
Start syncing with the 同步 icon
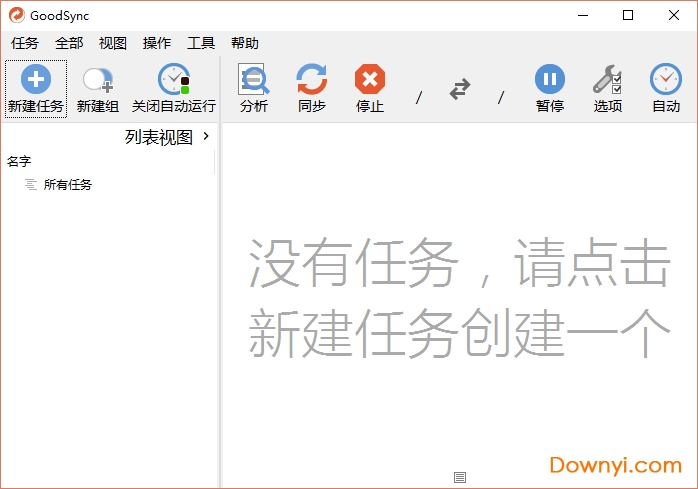coord(312,80)
